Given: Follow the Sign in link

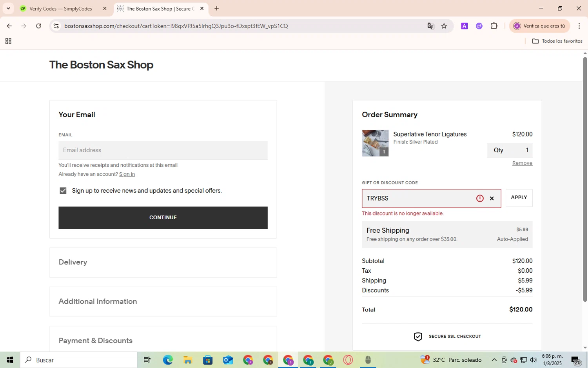Looking at the screenshot, I should [127, 174].
